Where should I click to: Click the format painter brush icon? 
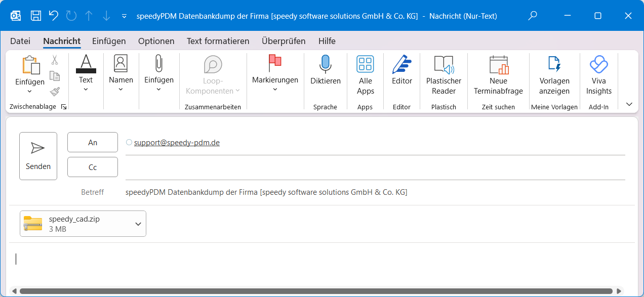[55, 92]
